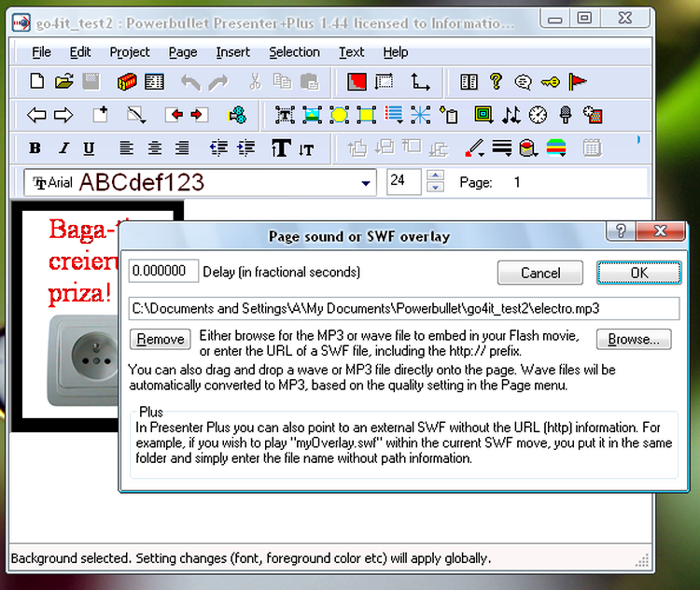Click the microphone icon in toolbar
This screenshot has width=700, height=590.
click(x=565, y=115)
